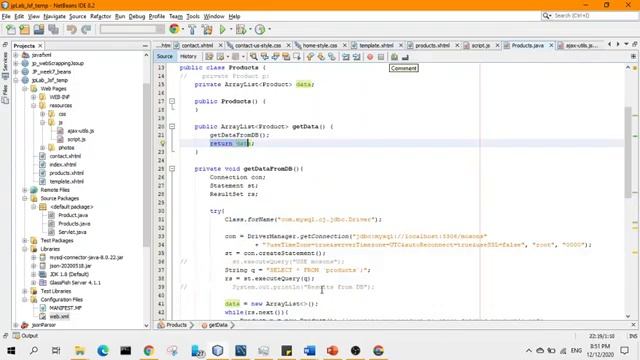The image size is (640, 360).
Task: Click the Profile Project clock icon
Action: coord(260,29)
